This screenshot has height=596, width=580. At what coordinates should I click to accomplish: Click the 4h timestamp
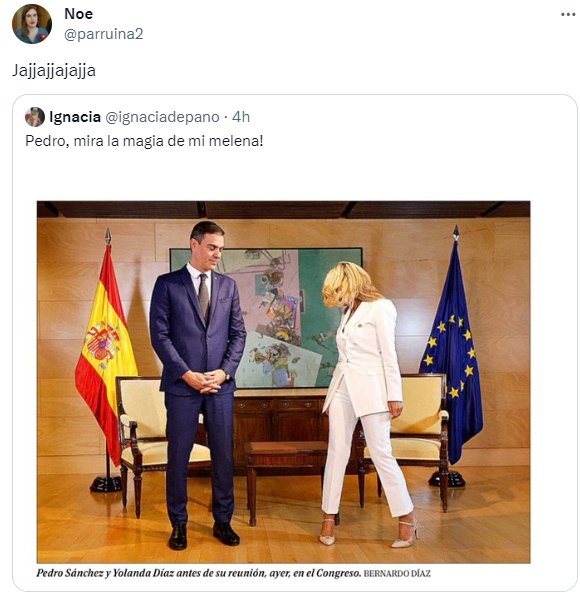coord(241,117)
